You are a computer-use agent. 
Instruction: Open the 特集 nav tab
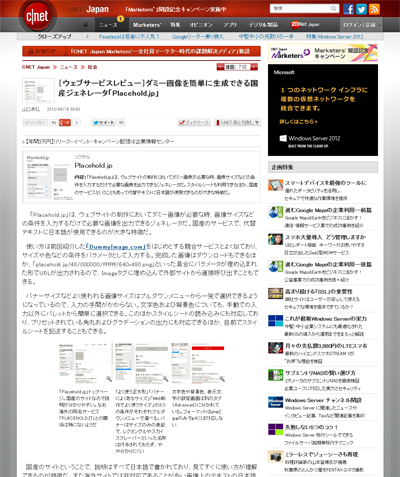[x=175, y=25]
